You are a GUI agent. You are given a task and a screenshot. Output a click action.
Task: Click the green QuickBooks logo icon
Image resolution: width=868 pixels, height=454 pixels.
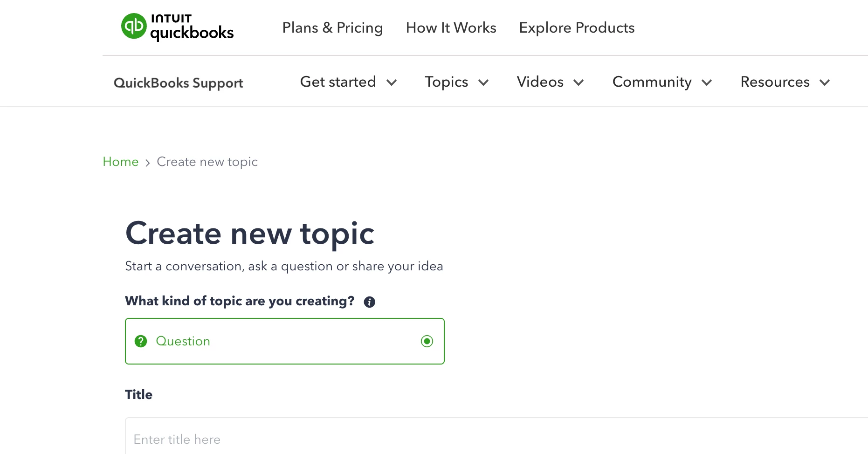click(134, 26)
